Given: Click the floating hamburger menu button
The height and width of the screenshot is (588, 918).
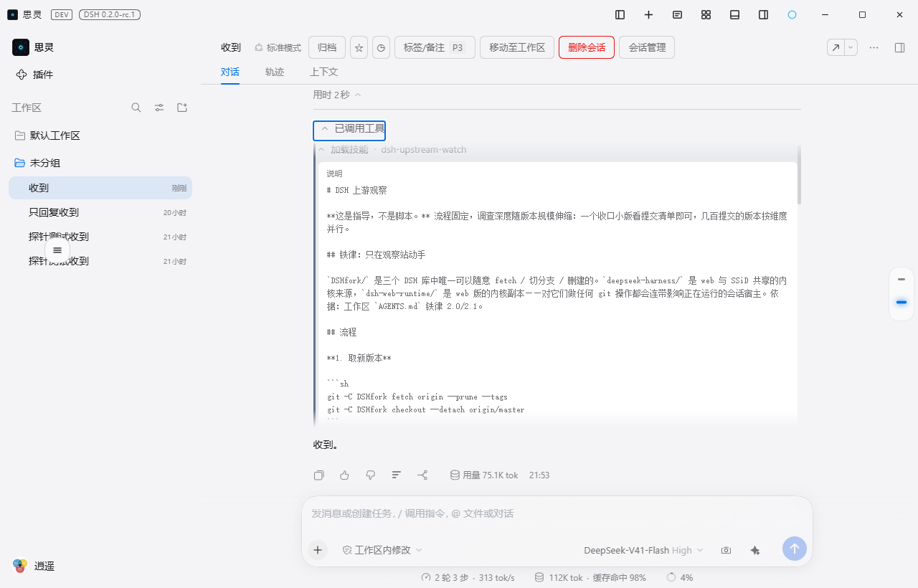Looking at the screenshot, I should (57, 250).
